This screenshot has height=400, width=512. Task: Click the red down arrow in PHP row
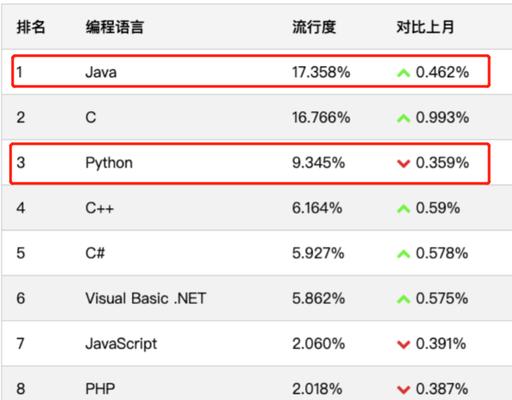tap(403, 389)
